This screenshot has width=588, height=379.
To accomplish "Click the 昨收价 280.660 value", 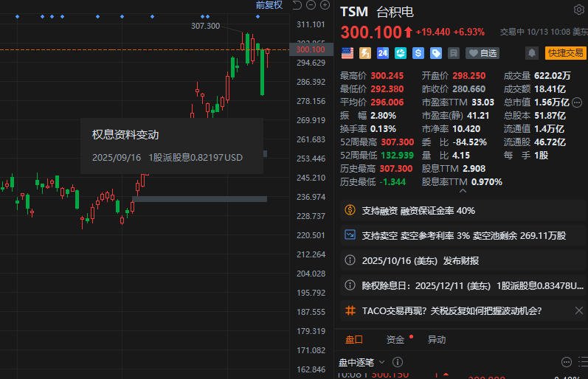I will tap(468, 88).
